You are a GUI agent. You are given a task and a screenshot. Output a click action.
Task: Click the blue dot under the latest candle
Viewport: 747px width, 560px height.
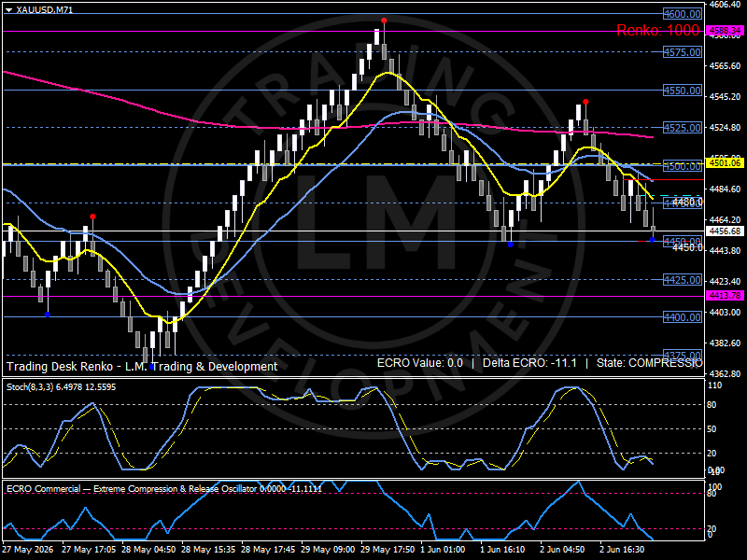tap(652, 240)
